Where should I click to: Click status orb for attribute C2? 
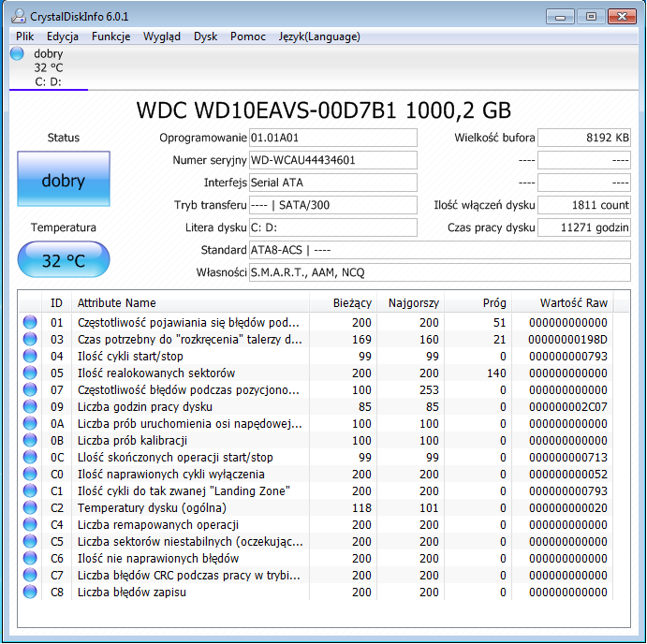(30, 507)
